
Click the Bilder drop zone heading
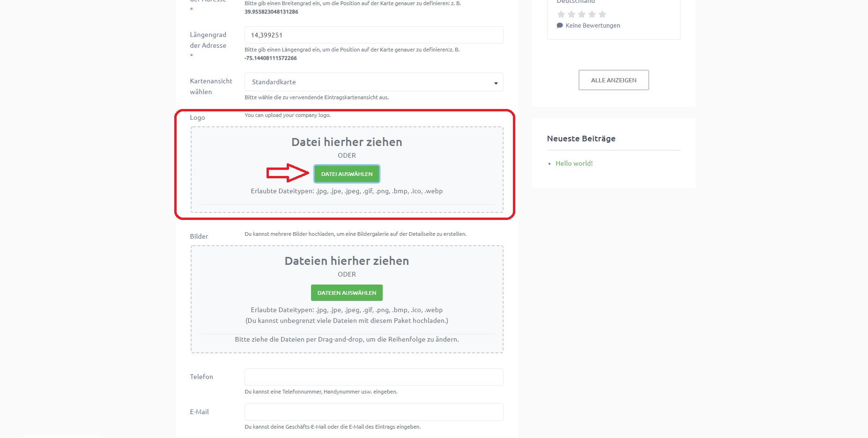(347, 261)
